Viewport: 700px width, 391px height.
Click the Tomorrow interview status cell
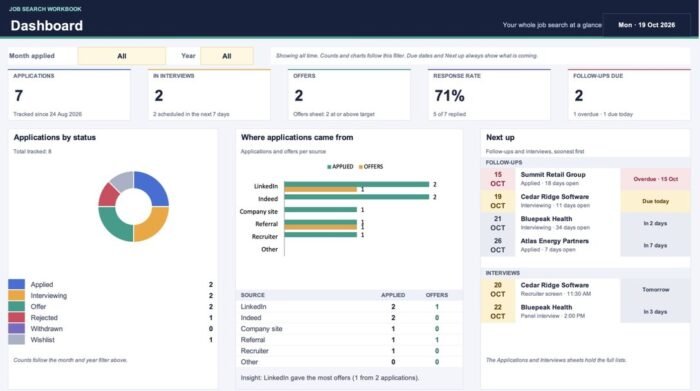(655, 289)
